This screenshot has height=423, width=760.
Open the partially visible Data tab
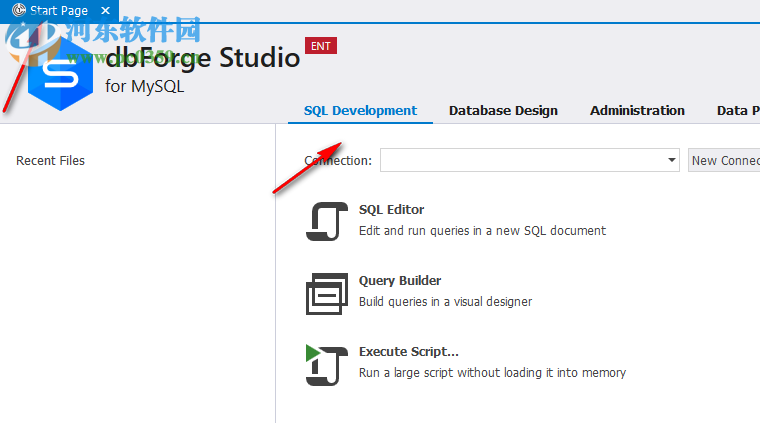738,111
